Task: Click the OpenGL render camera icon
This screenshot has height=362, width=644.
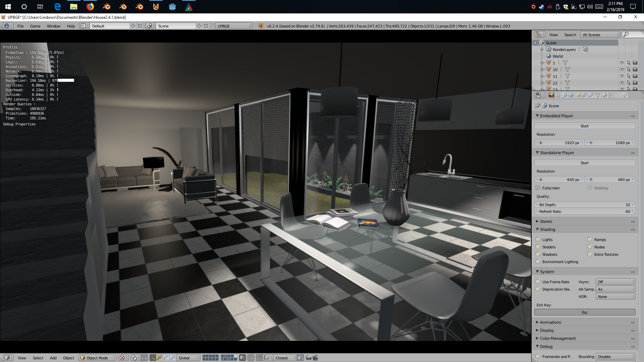Action: click(309, 358)
